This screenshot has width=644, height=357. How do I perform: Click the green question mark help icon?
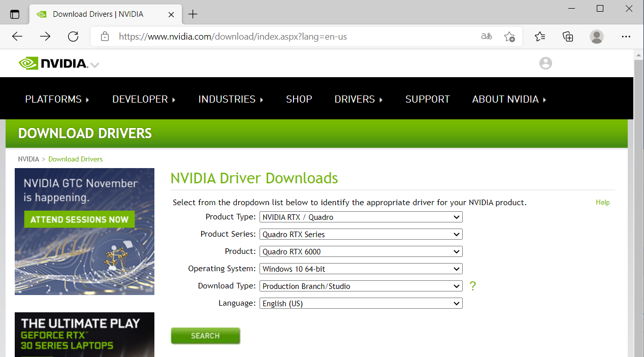coord(473,286)
